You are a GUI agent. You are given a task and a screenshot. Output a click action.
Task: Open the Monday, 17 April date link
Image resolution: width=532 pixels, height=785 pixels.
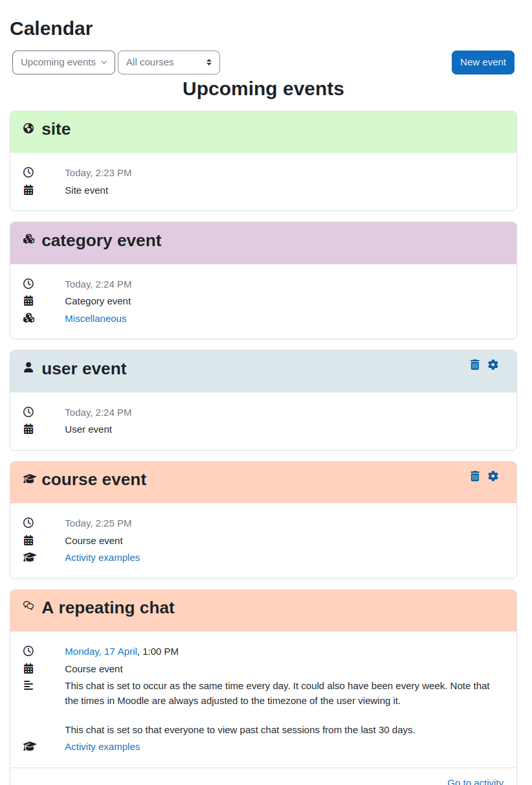click(x=101, y=652)
